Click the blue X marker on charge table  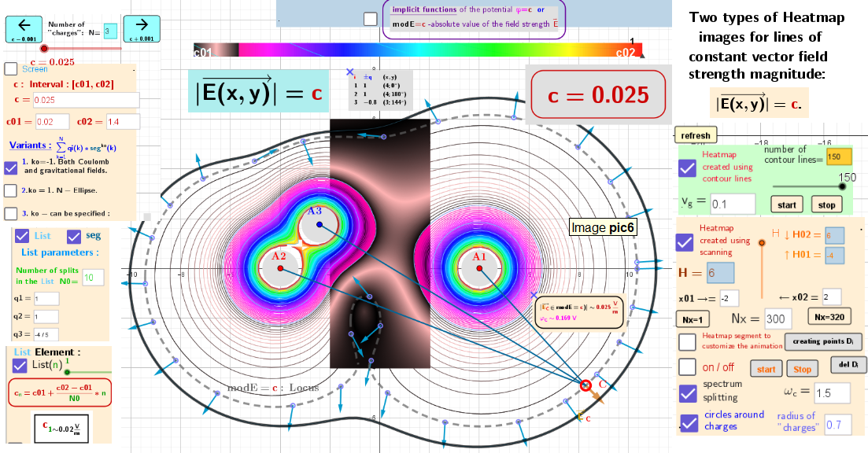[350, 72]
